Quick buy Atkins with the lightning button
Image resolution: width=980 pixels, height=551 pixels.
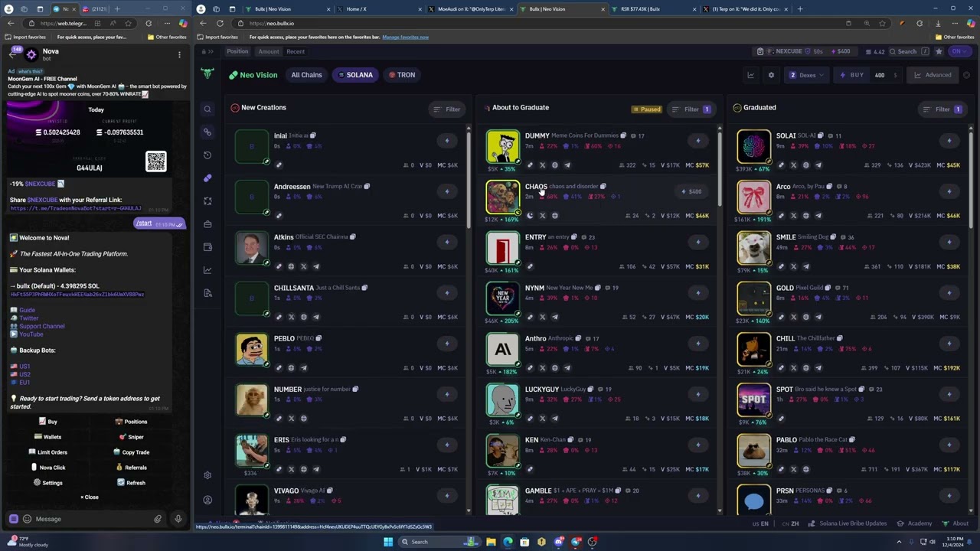(x=446, y=242)
